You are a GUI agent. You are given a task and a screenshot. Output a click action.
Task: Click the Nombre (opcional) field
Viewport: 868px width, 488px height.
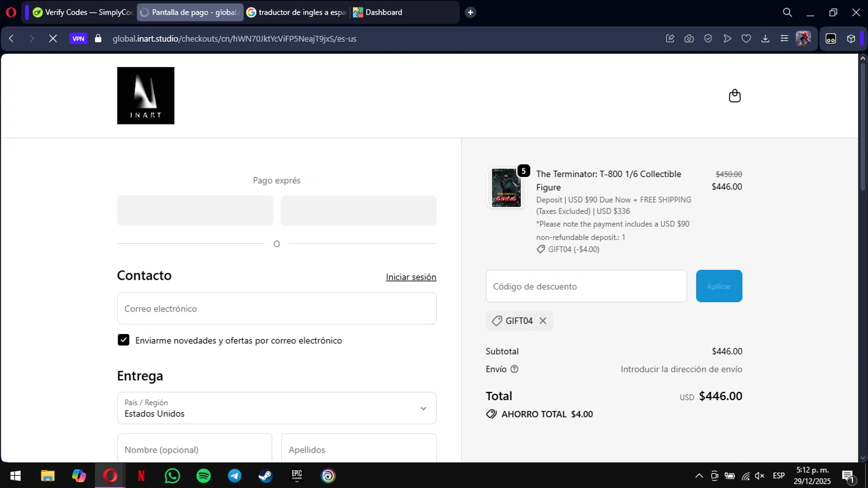coord(194,448)
